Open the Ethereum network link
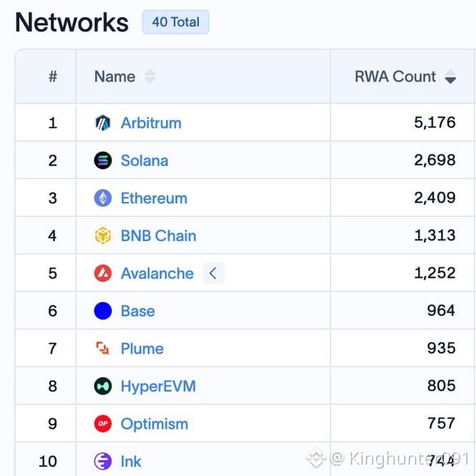Screen dimensions: 476x476 point(154,198)
